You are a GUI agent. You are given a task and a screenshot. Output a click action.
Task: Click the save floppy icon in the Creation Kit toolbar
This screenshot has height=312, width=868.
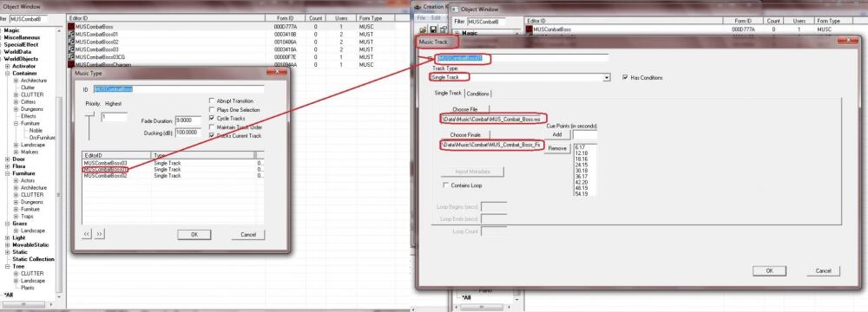click(433, 29)
